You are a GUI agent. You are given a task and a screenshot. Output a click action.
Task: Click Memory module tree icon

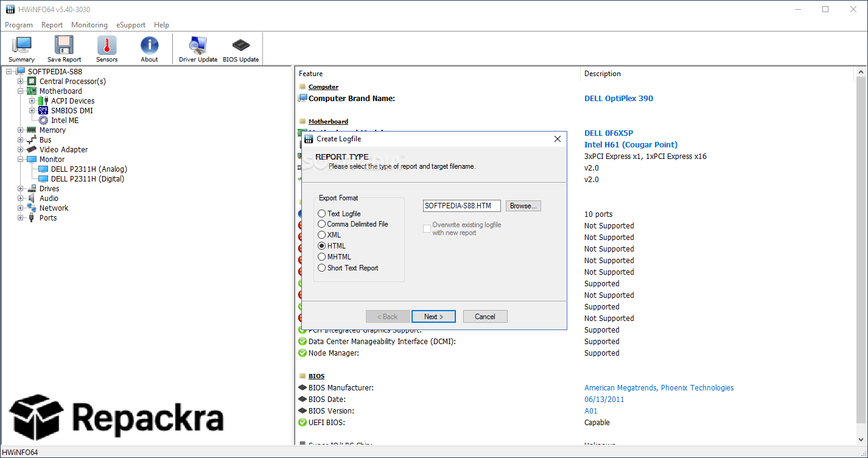click(32, 130)
